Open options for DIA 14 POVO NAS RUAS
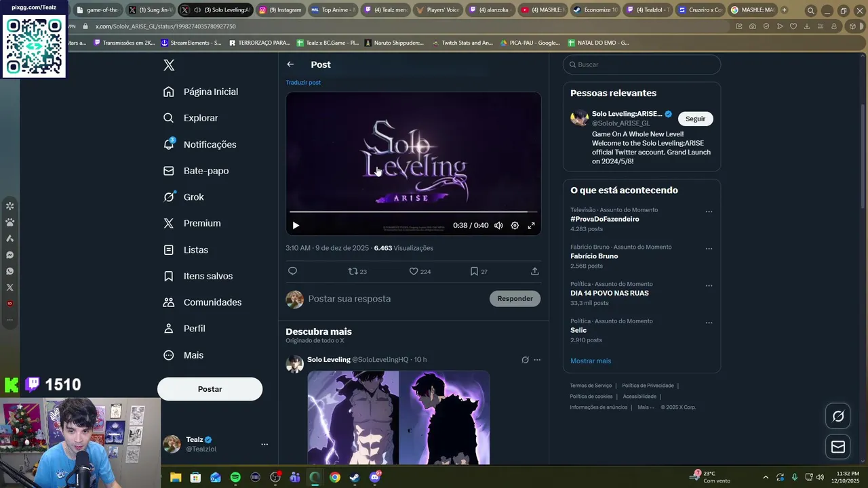Screen dimensions: 868x488 click(x=709, y=286)
